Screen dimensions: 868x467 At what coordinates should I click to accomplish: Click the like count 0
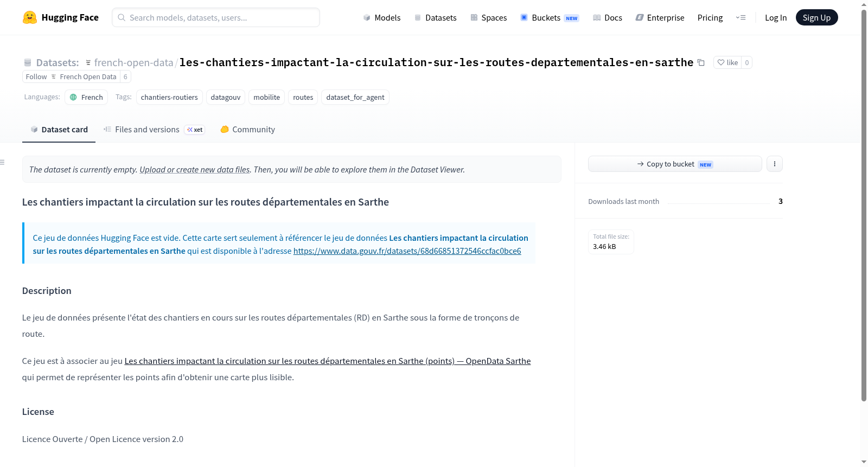tap(747, 62)
